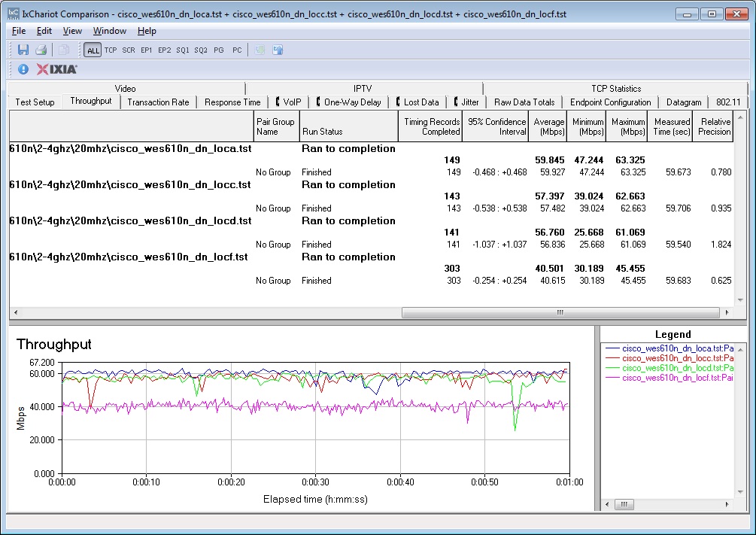The width and height of the screenshot is (756, 535).
Task: Click the blue information icon
Action: (x=23, y=69)
